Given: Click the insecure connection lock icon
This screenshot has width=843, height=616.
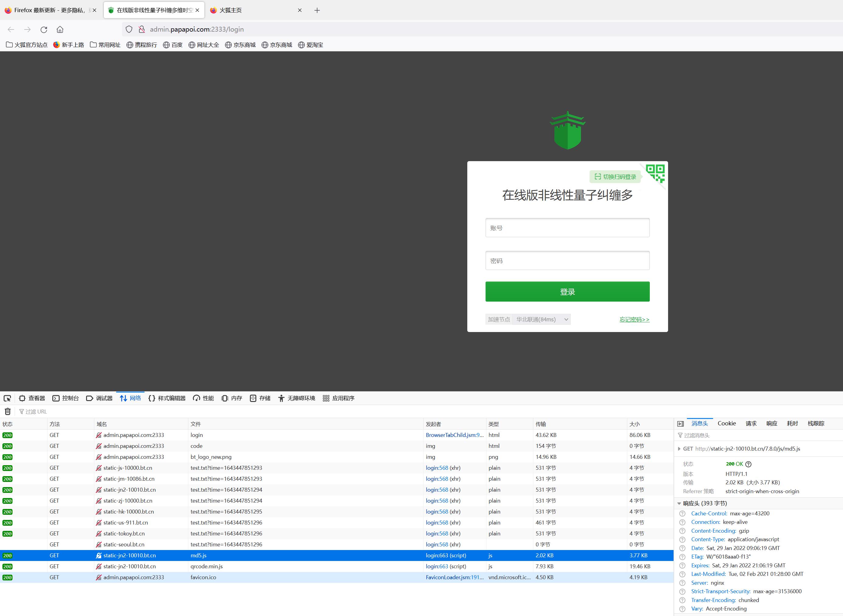Looking at the screenshot, I should 142,29.
